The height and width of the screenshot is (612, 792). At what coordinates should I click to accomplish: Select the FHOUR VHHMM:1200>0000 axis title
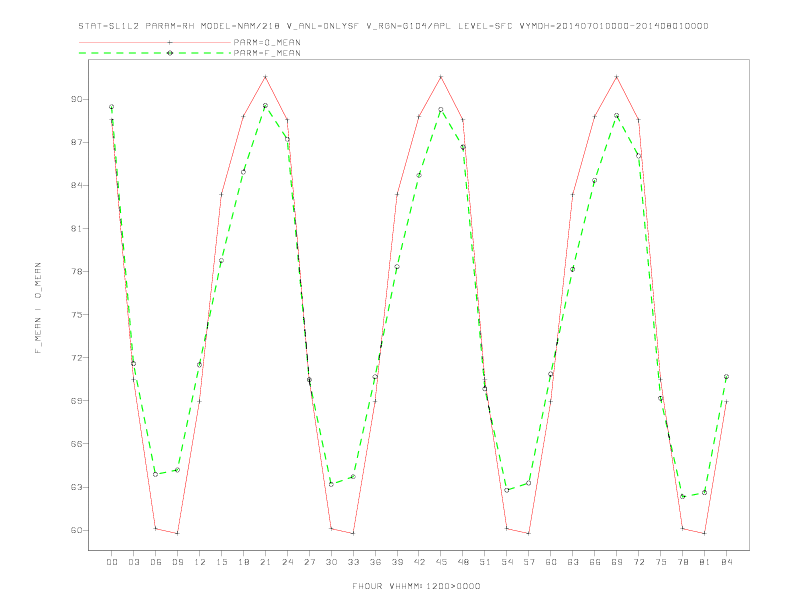416,586
